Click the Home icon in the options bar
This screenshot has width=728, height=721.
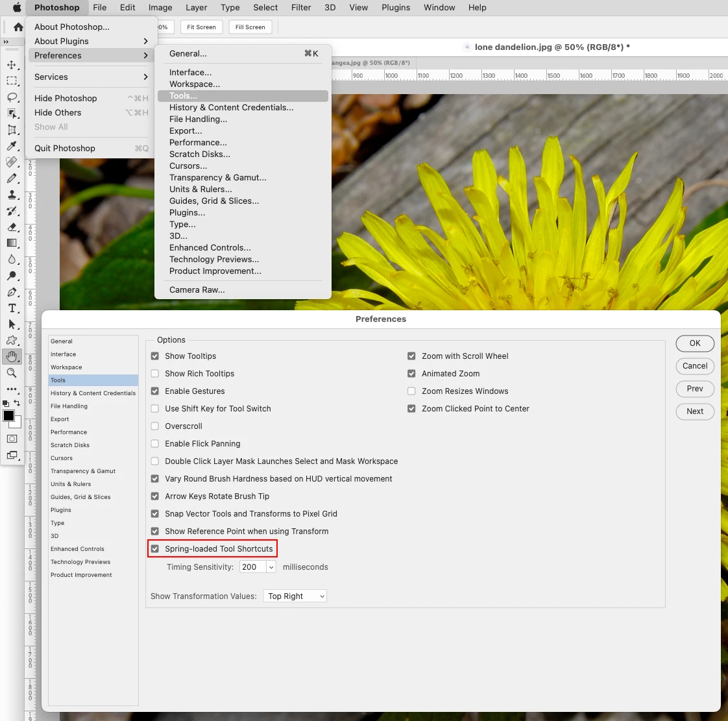(x=18, y=27)
